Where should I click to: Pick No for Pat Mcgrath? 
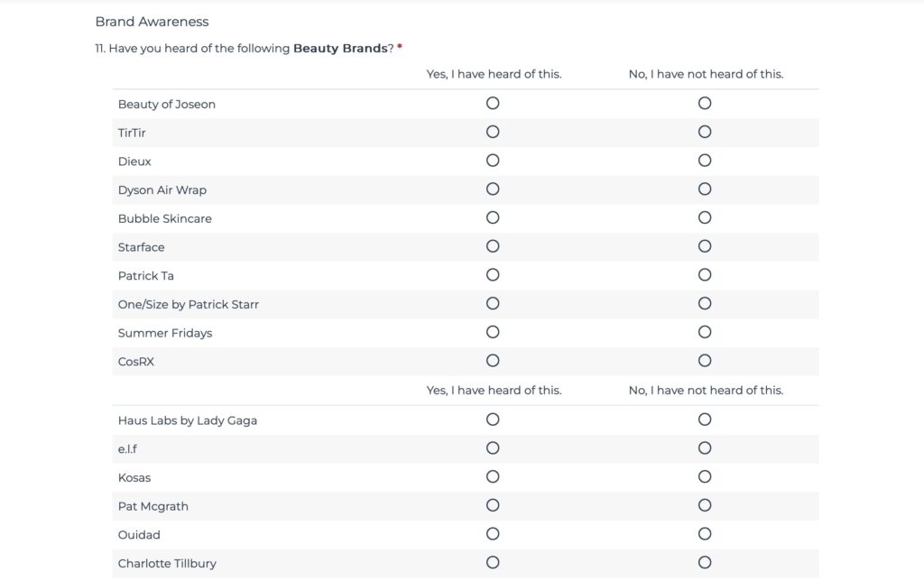point(705,505)
